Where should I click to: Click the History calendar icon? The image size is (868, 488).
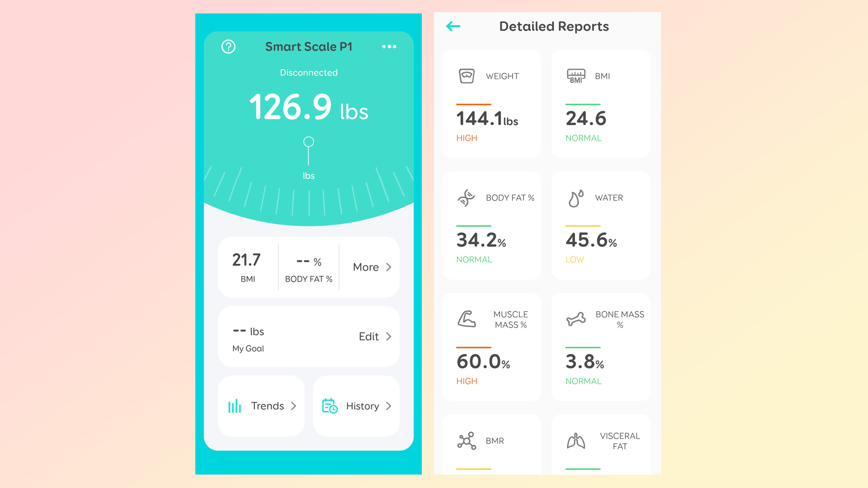[330, 406]
